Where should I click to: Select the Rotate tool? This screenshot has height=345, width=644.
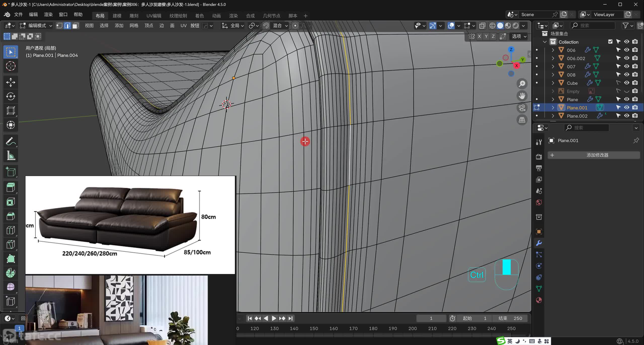click(x=11, y=96)
